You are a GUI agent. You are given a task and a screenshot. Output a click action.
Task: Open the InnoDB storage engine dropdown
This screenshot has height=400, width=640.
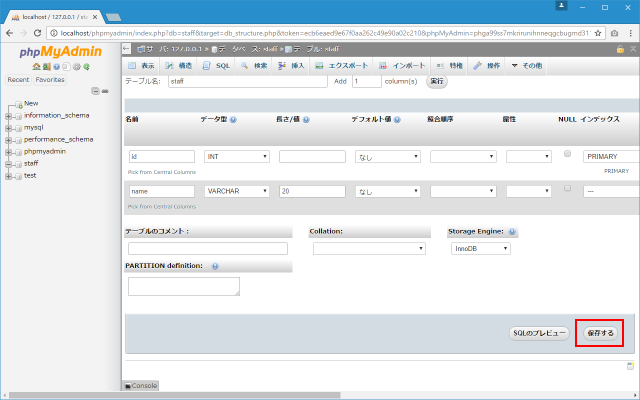481,248
